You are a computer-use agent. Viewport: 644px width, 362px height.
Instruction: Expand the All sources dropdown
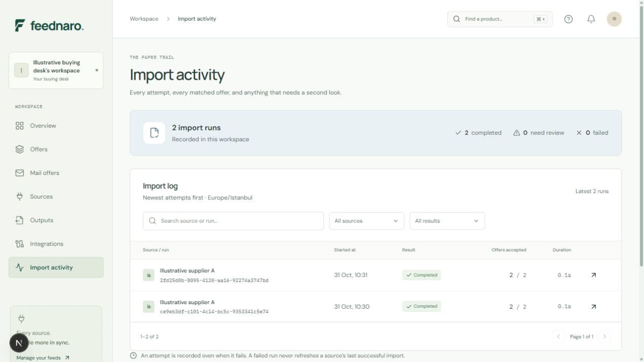(367, 221)
